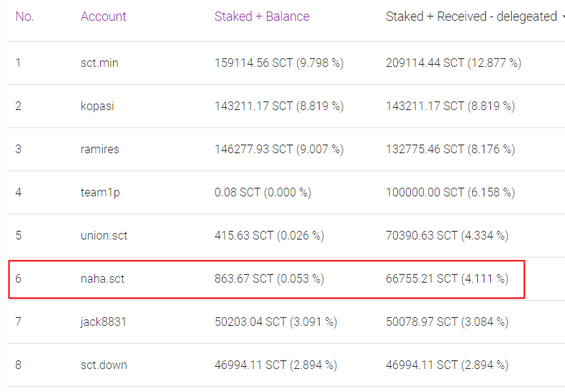The width and height of the screenshot is (565, 392).
Task: Select row number 7 cell
Action: pyautogui.click(x=19, y=322)
